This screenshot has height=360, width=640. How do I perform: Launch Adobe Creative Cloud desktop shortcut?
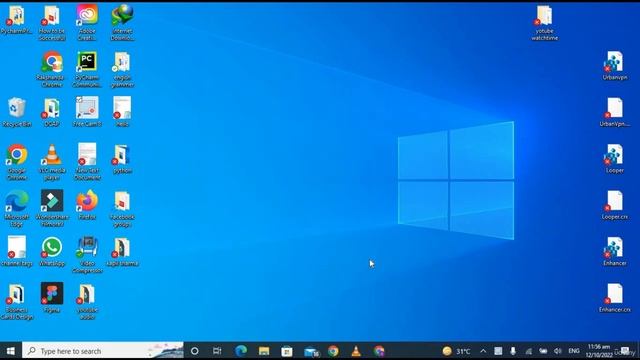click(87, 23)
